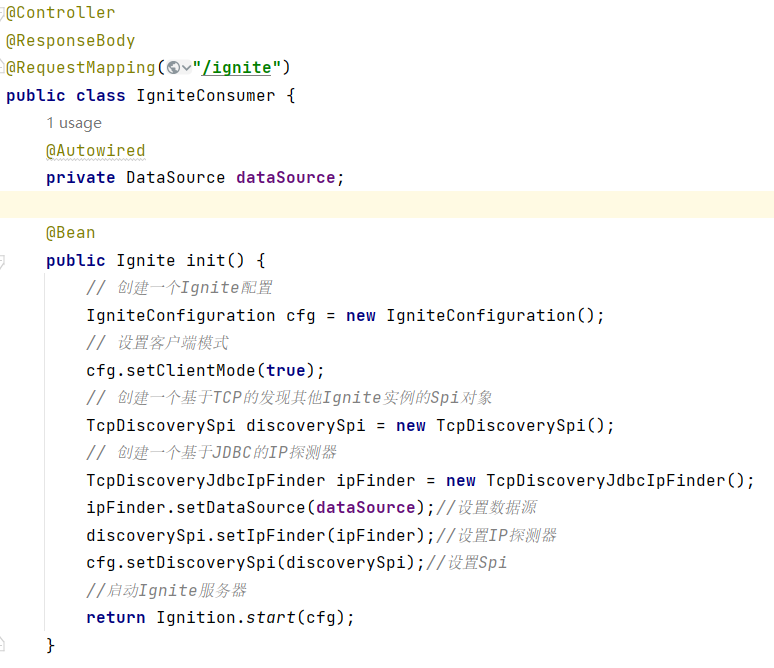Click the closing brace of init()
774x668 pixels.
(x=50, y=645)
